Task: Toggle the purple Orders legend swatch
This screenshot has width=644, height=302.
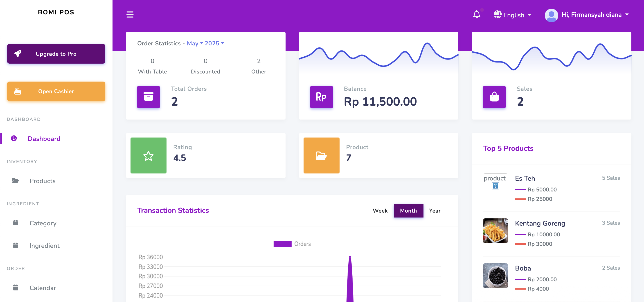Action: point(282,244)
